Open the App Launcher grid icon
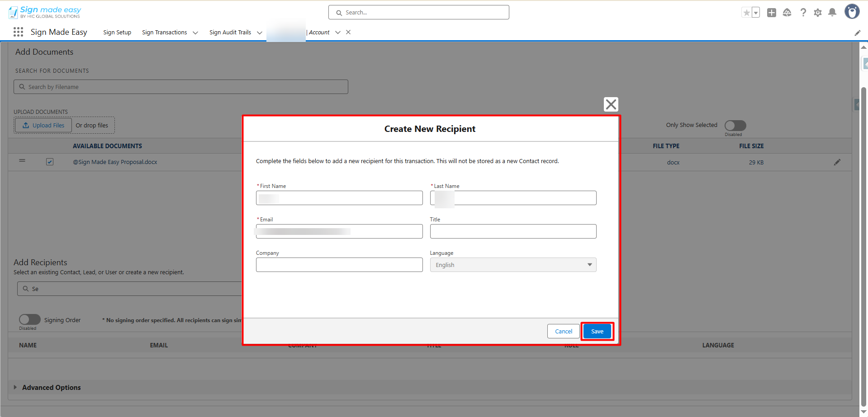Viewport: 868px width, 417px height. point(18,32)
